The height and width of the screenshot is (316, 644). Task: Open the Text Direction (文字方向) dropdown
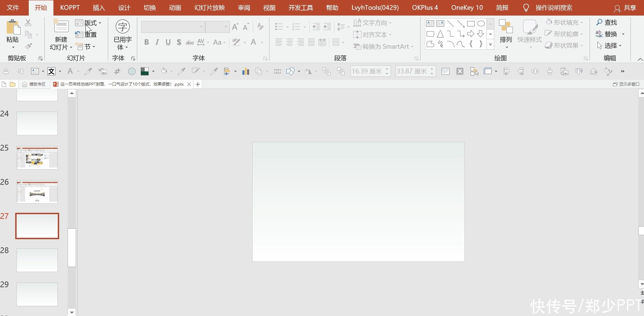pyautogui.click(x=372, y=23)
